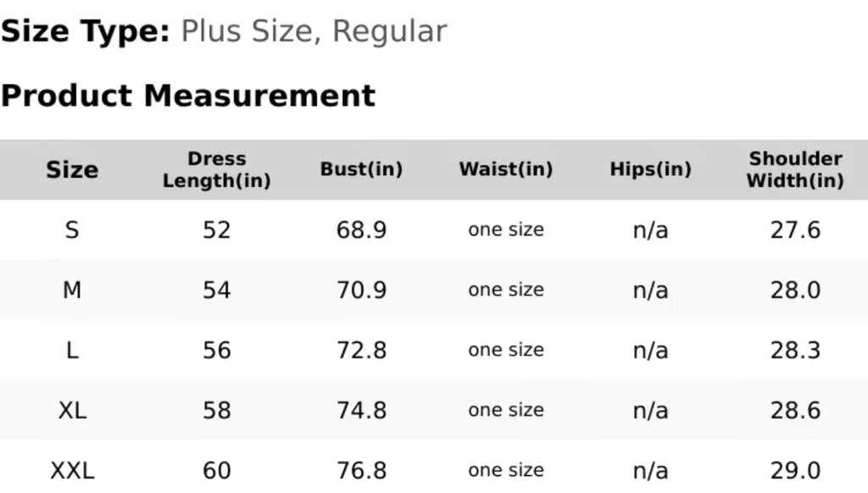Select the 74.8 bust value for XL
Image resolution: width=868 pixels, height=493 pixels.
361,411
